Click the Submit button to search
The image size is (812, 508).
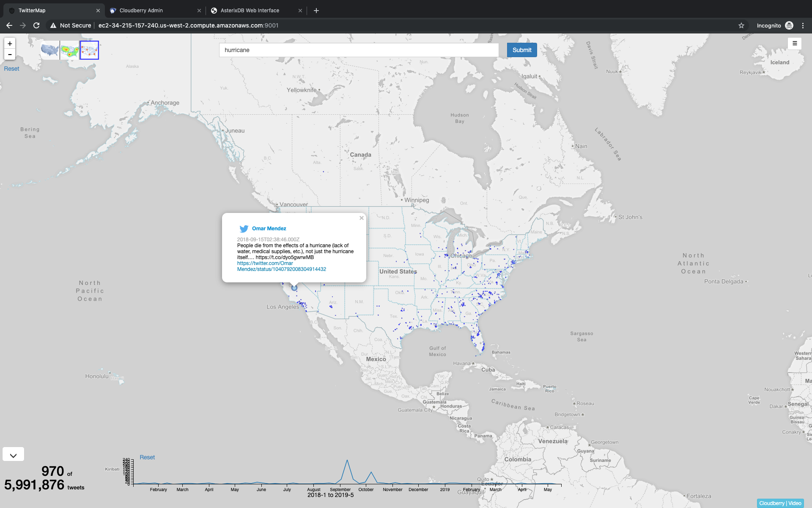point(521,50)
